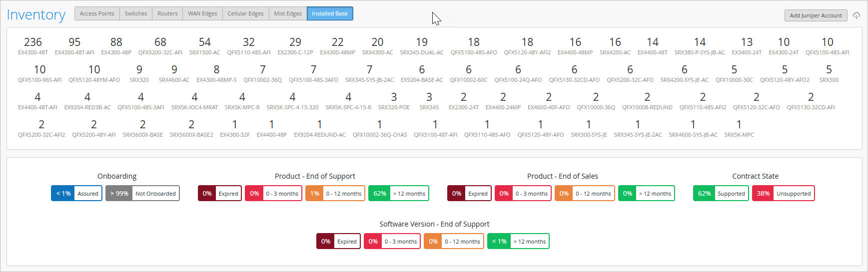Switch to the Switches tab
The image size is (868, 272).
pyautogui.click(x=136, y=13)
